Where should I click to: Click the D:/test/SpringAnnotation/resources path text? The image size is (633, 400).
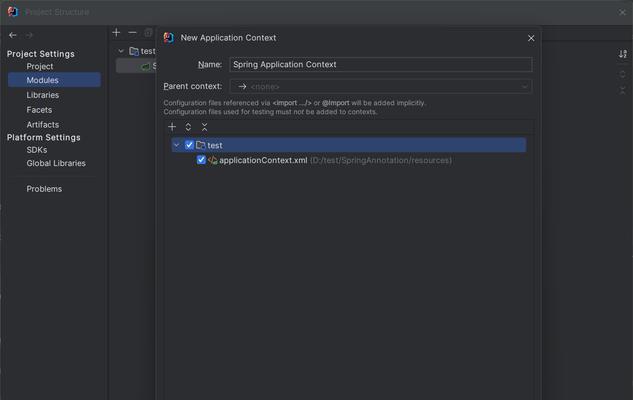tap(381, 160)
